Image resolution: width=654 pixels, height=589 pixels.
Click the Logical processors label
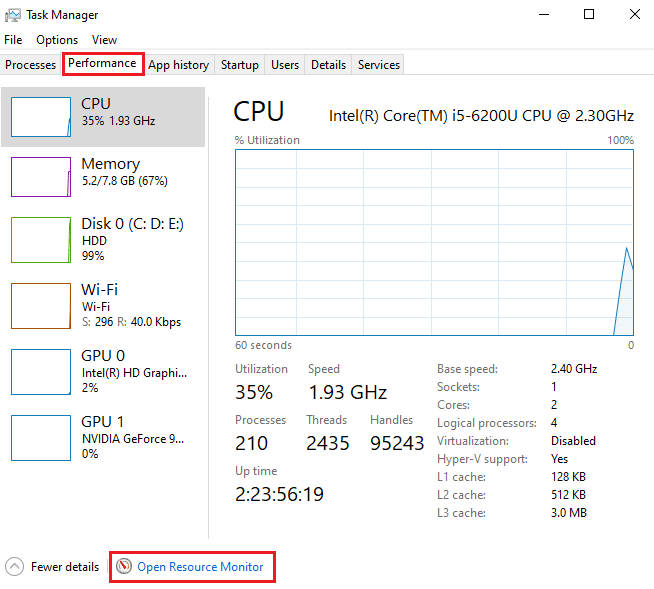tap(487, 423)
